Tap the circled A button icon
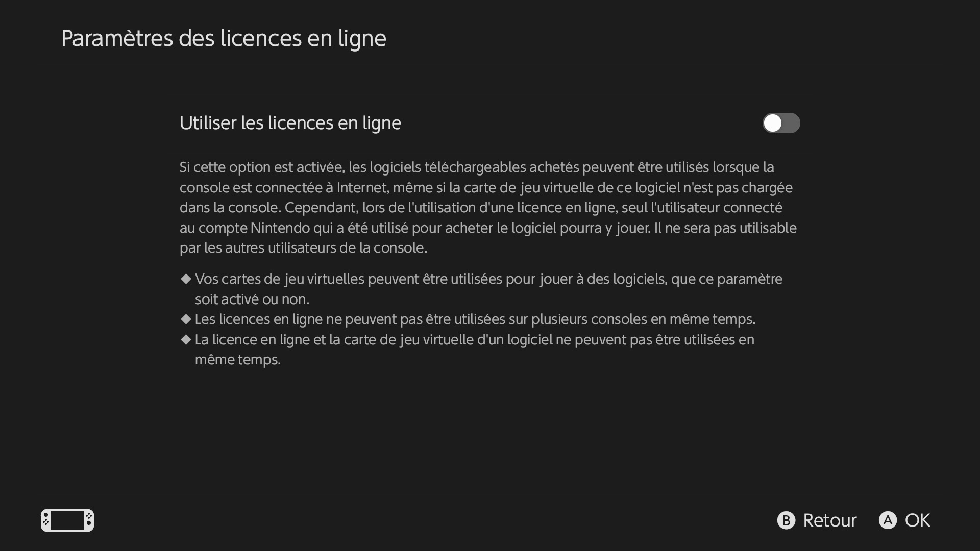This screenshot has width=980, height=551. 888,520
